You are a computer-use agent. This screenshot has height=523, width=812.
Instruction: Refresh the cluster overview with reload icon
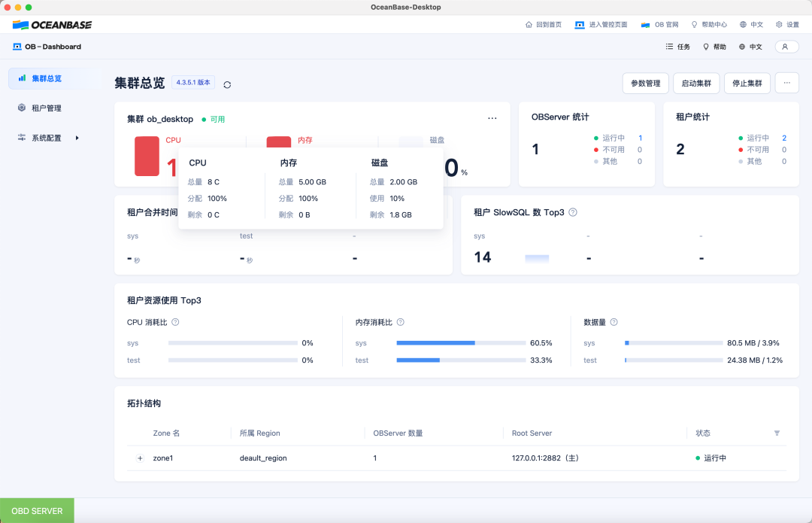click(x=227, y=84)
